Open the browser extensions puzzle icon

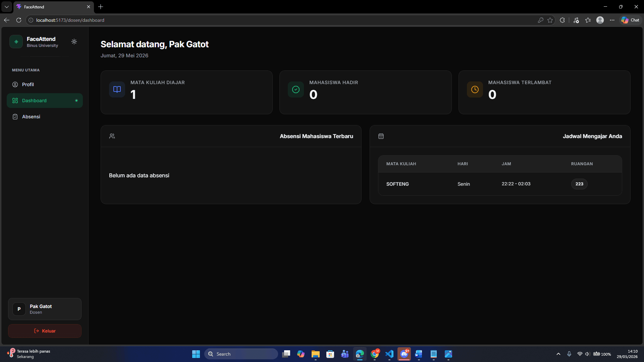tap(562, 20)
